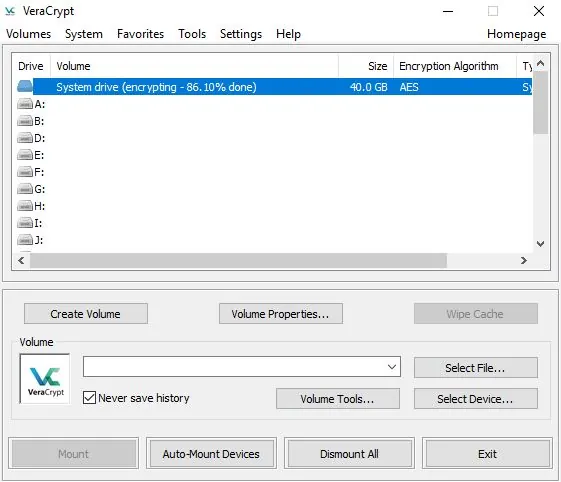Select drive F: icon in the list
This screenshot has width=561, height=482.
pyautogui.click(x=25, y=172)
